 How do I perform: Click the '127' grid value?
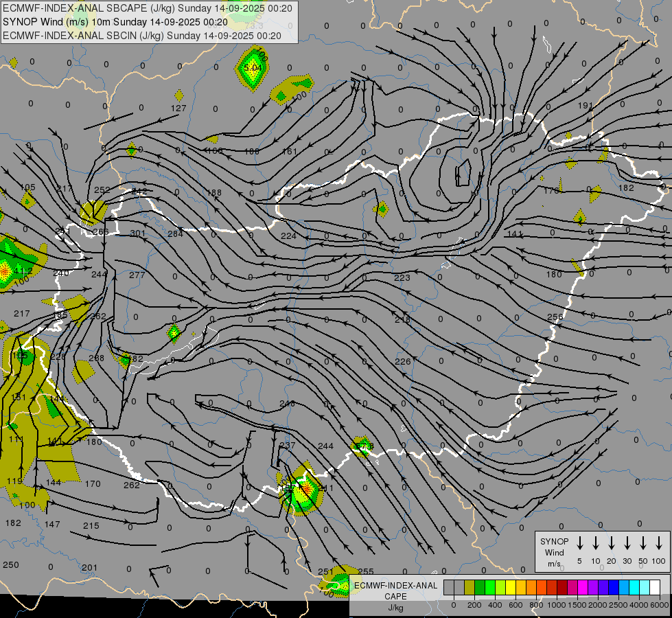point(178,108)
